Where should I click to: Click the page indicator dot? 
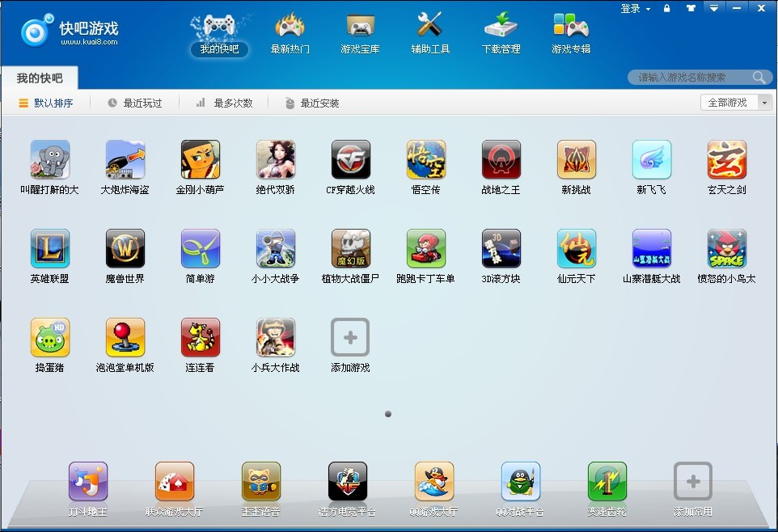click(x=388, y=414)
